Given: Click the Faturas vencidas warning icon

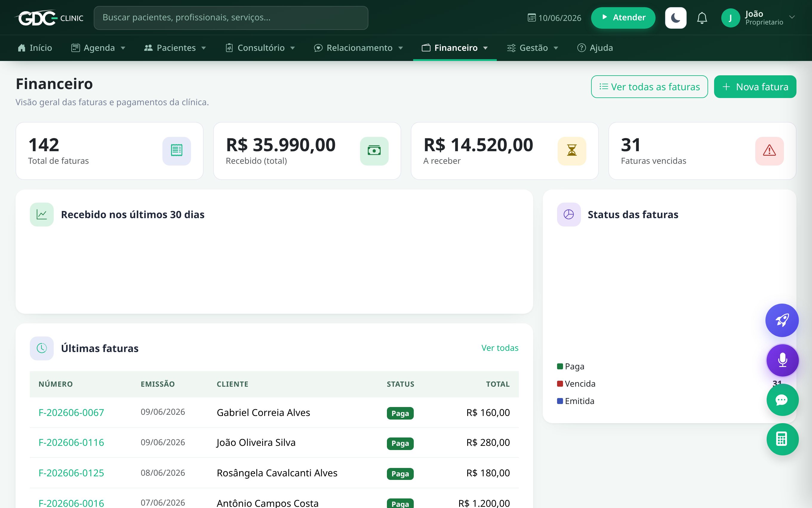Looking at the screenshot, I should pos(769,151).
